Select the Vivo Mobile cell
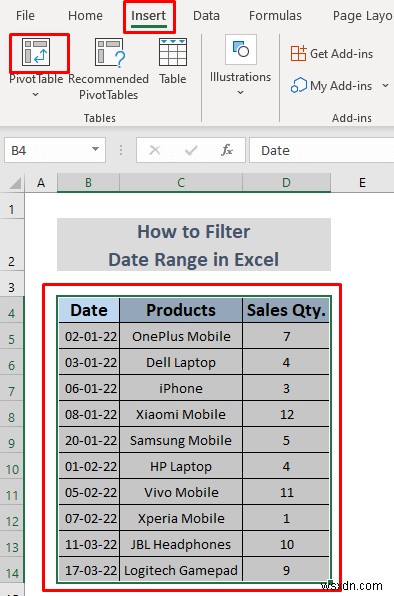The width and height of the screenshot is (394, 596). 181,492
